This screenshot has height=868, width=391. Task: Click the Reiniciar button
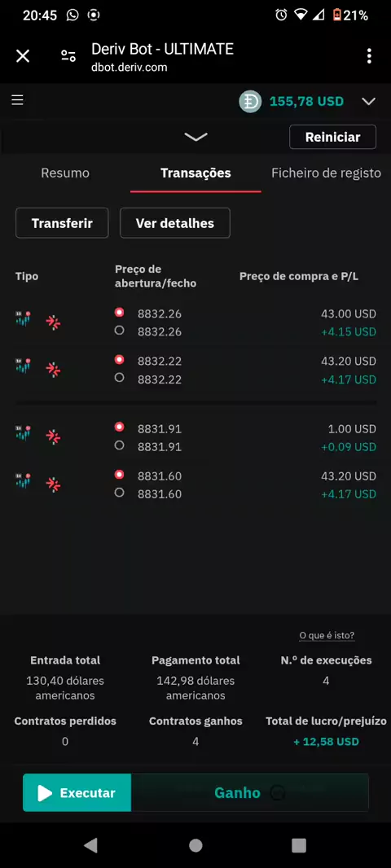[333, 137]
